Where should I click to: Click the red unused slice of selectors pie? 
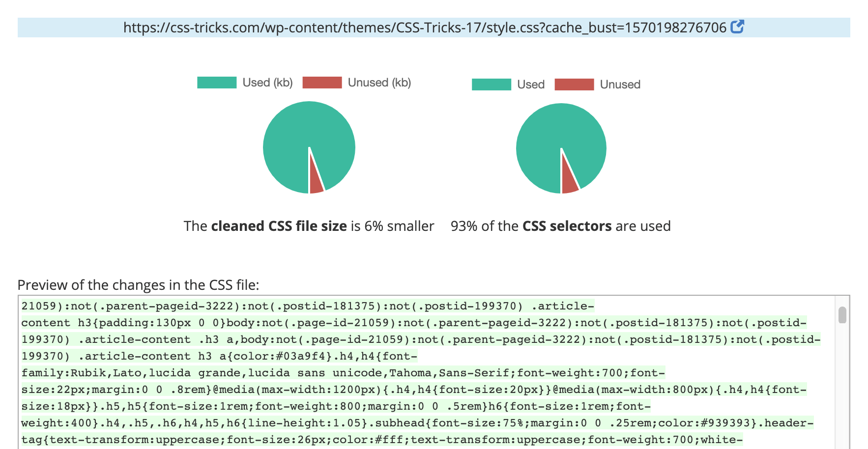click(569, 181)
